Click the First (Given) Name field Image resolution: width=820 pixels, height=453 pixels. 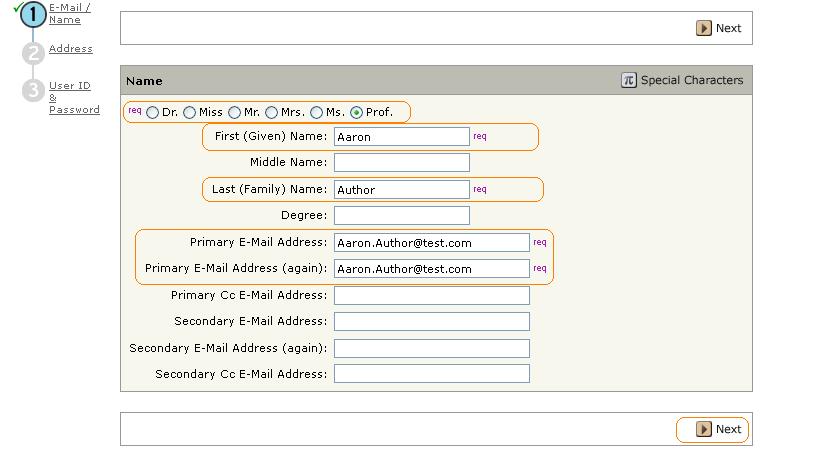coord(401,137)
